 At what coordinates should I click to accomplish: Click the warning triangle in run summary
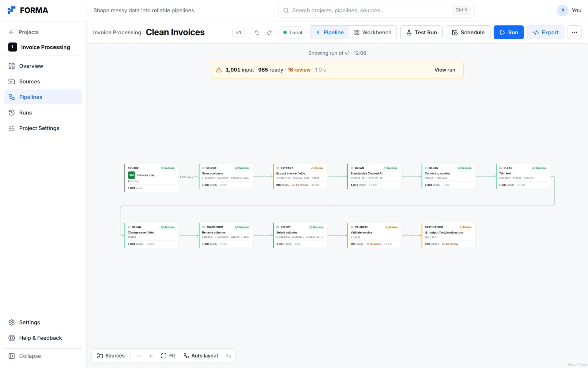click(219, 70)
